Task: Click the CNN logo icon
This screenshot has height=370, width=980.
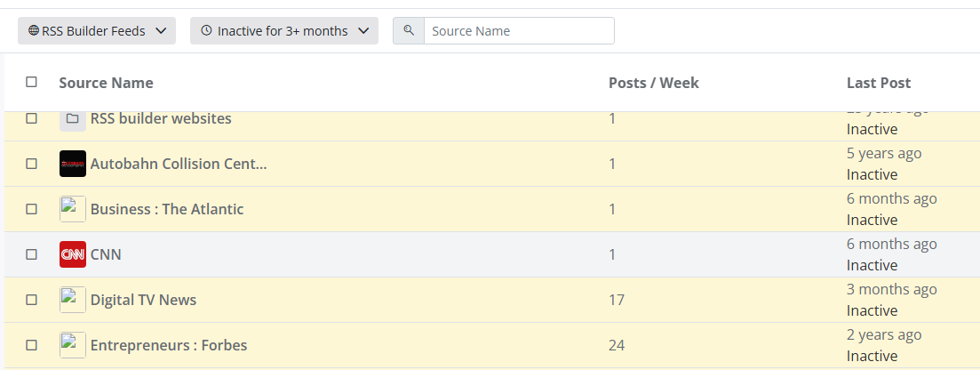Action: click(73, 254)
